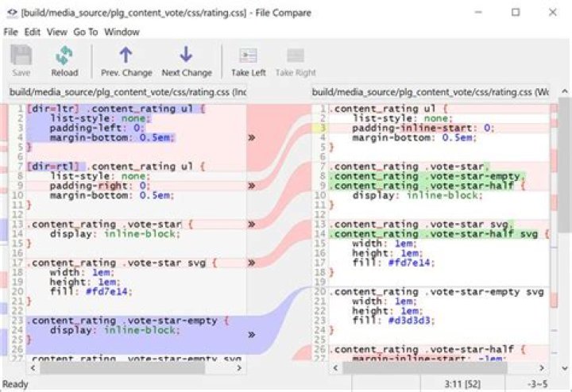
Task: Reload the compared files
Action: [x=64, y=61]
